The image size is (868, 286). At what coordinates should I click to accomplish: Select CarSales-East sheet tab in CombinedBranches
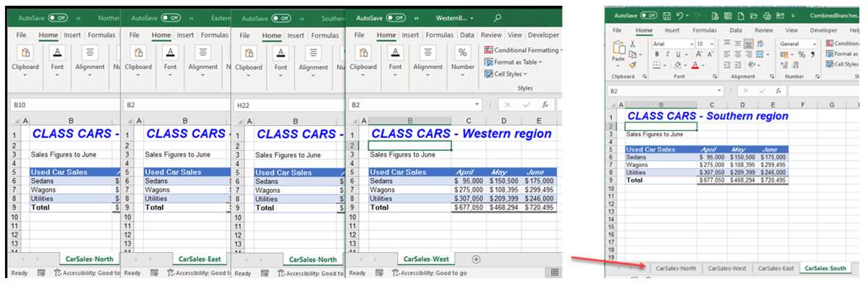point(776,268)
